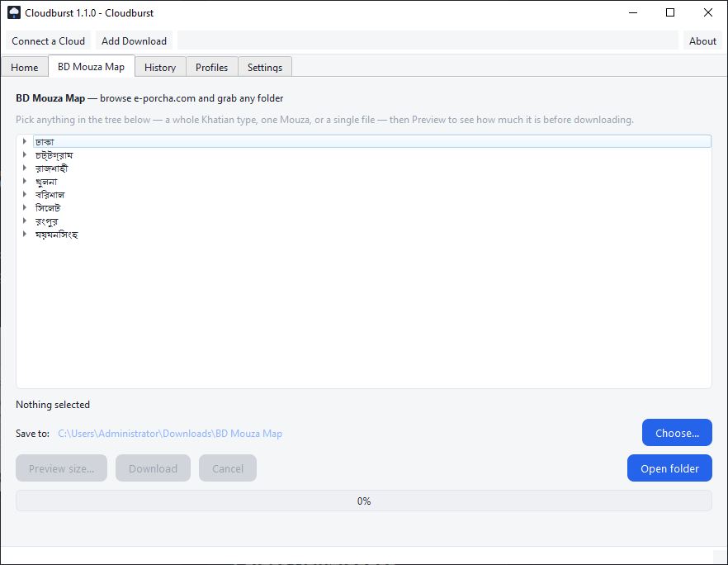Click the Cancel button
728x565 pixels.
click(x=228, y=468)
